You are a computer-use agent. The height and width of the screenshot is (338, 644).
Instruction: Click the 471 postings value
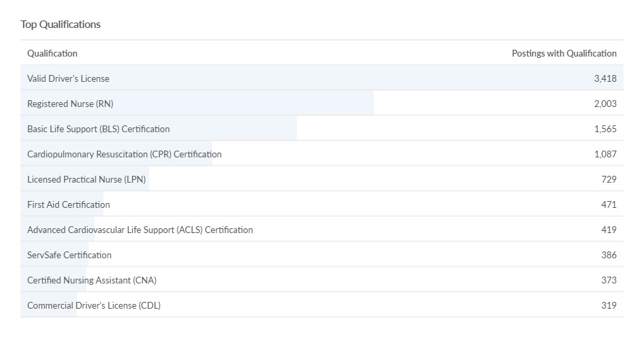[609, 204]
